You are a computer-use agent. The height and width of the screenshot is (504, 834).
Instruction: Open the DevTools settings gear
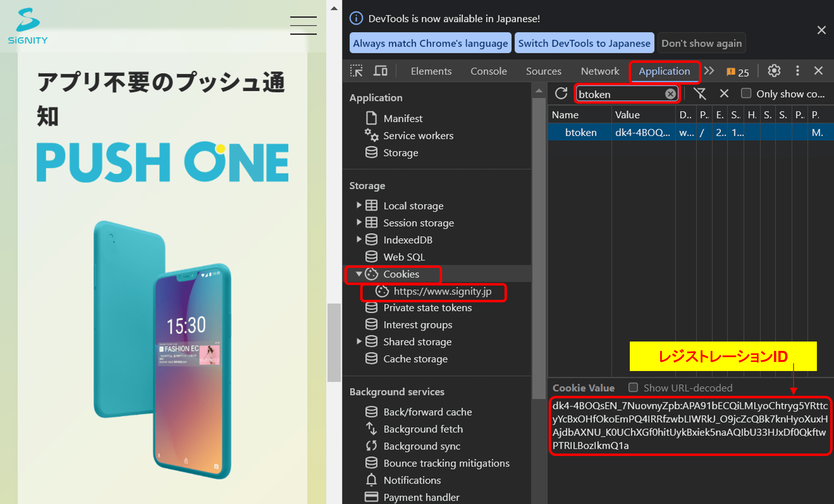click(x=774, y=71)
